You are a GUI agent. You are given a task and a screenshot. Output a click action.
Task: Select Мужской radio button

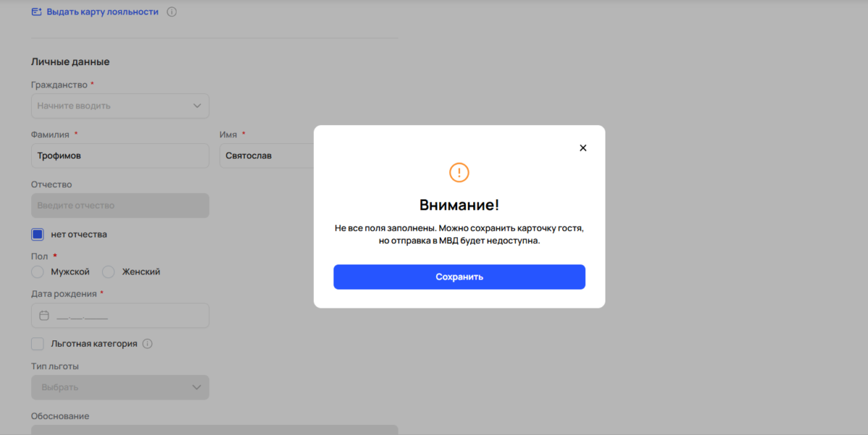38,272
